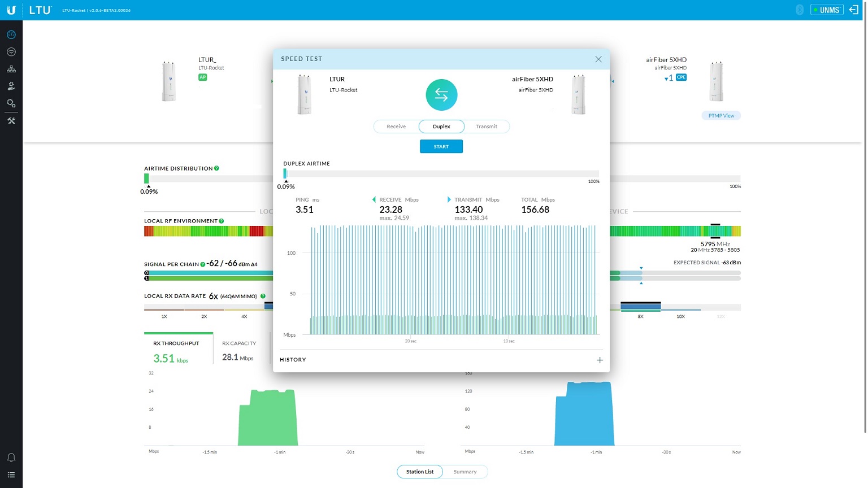Click the 0.09% Duplex Airtime value
The width and height of the screenshot is (868, 488).
(286, 187)
